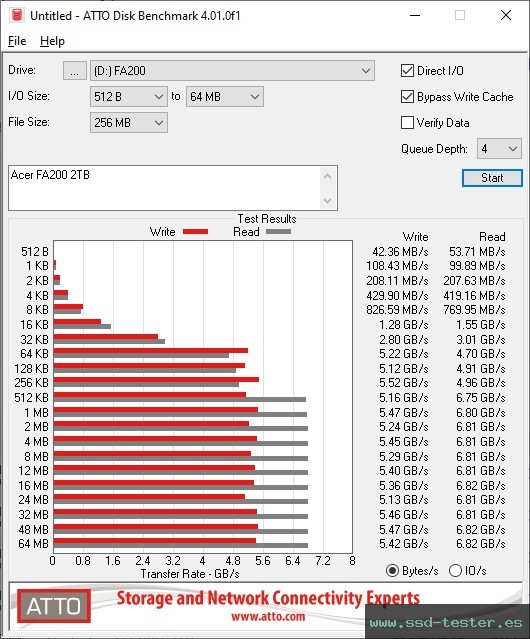The height and width of the screenshot is (639, 530).
Task: Click the Read column header
Action: pyautogui.click(x=492, y=237)
